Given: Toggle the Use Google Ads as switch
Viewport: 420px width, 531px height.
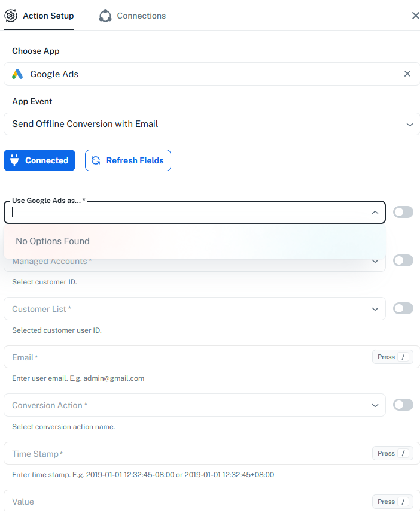Looking at the screenshot, I should click(x=403, y=212).
